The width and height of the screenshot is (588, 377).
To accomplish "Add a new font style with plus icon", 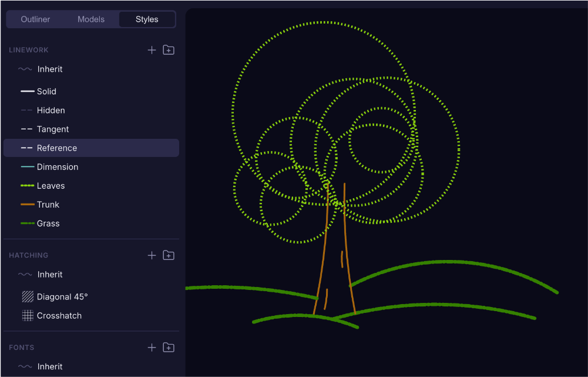I will click(152, 348).
